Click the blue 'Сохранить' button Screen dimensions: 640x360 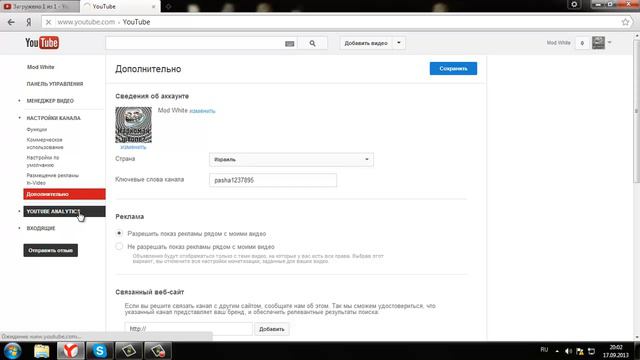453,69
